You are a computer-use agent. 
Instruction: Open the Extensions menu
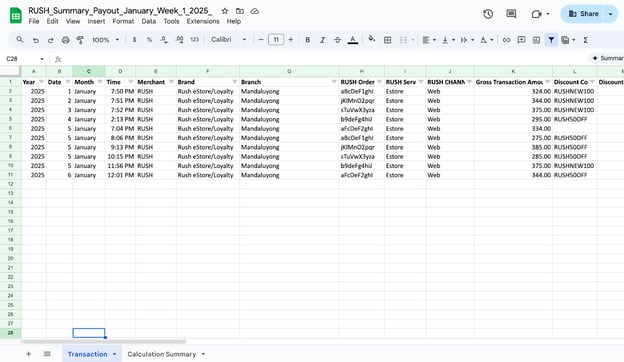[203, 21]
